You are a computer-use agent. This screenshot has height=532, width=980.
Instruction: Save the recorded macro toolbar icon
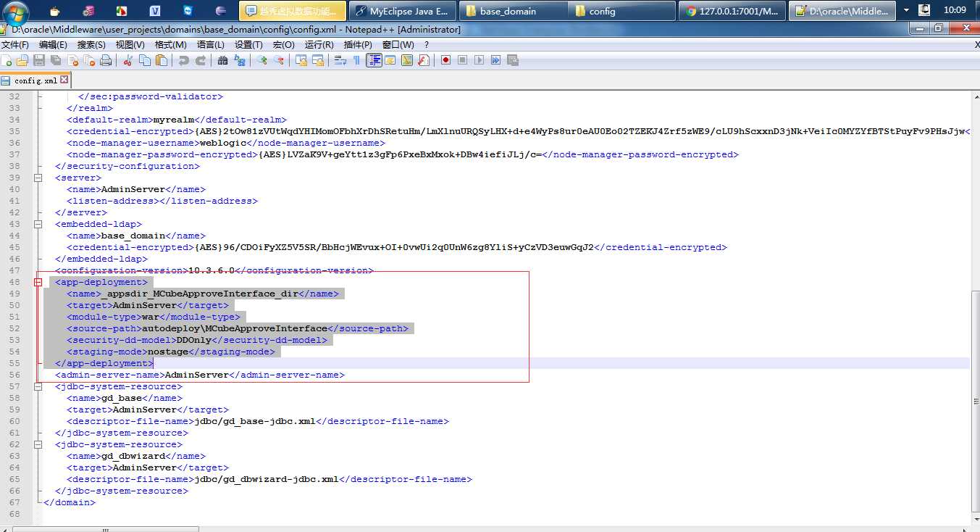click(x=513, y=60)
